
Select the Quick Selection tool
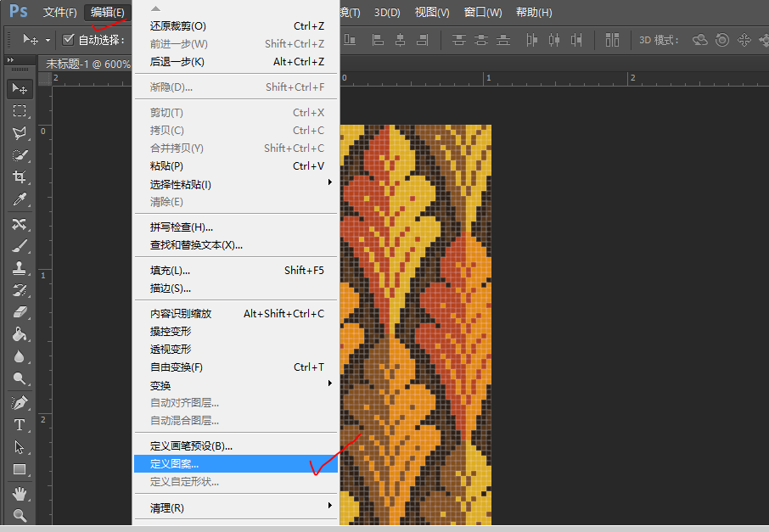coord(20,155)
